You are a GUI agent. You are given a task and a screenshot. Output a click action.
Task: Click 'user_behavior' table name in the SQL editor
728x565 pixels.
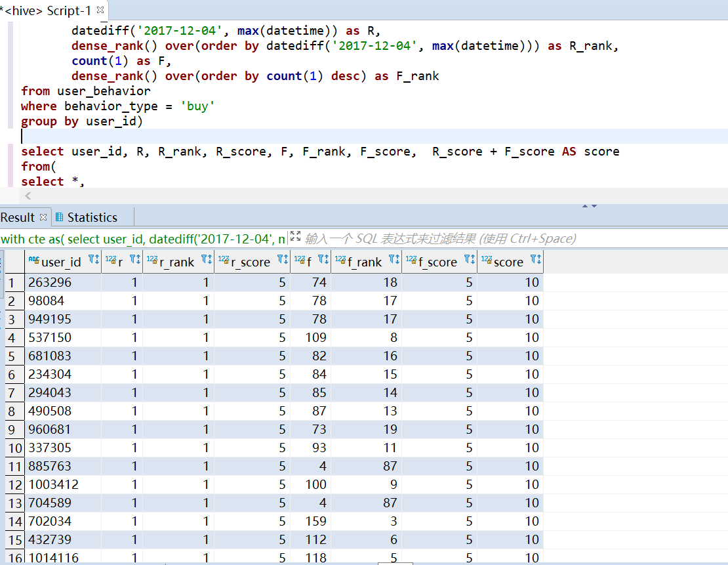pos(104,91)
